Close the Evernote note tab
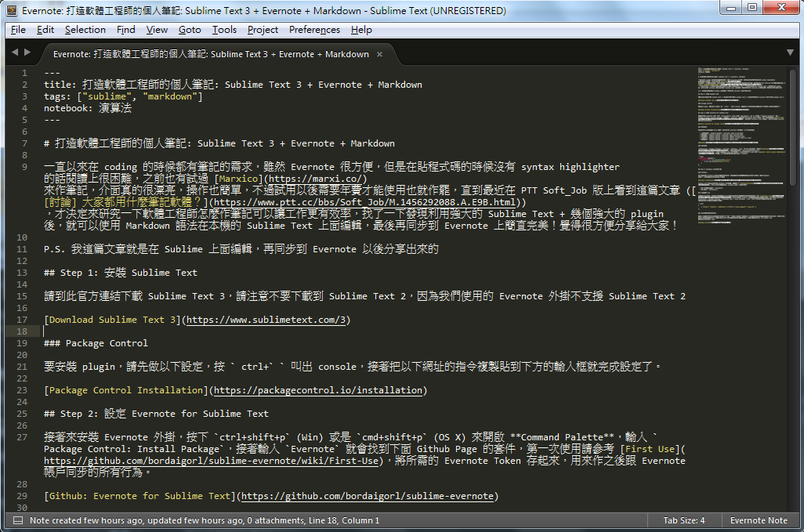804x532 pixels. (379, 54)
